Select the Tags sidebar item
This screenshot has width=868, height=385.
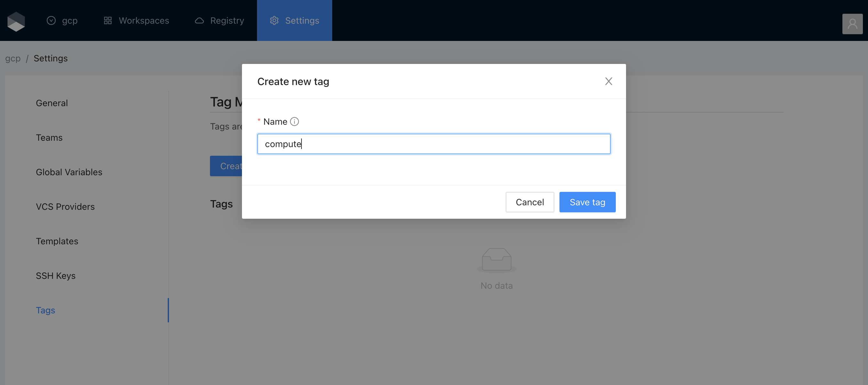click(x=45, y=310)
